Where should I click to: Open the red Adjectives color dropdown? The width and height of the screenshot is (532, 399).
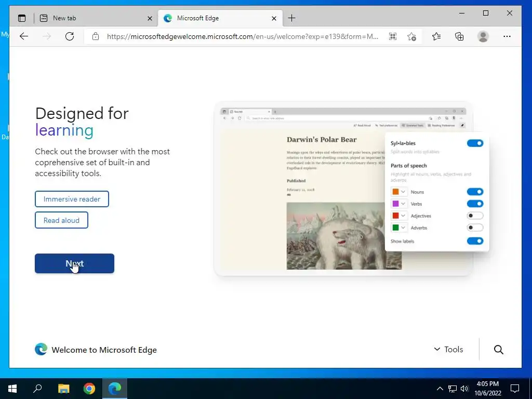tap(399, 216)
